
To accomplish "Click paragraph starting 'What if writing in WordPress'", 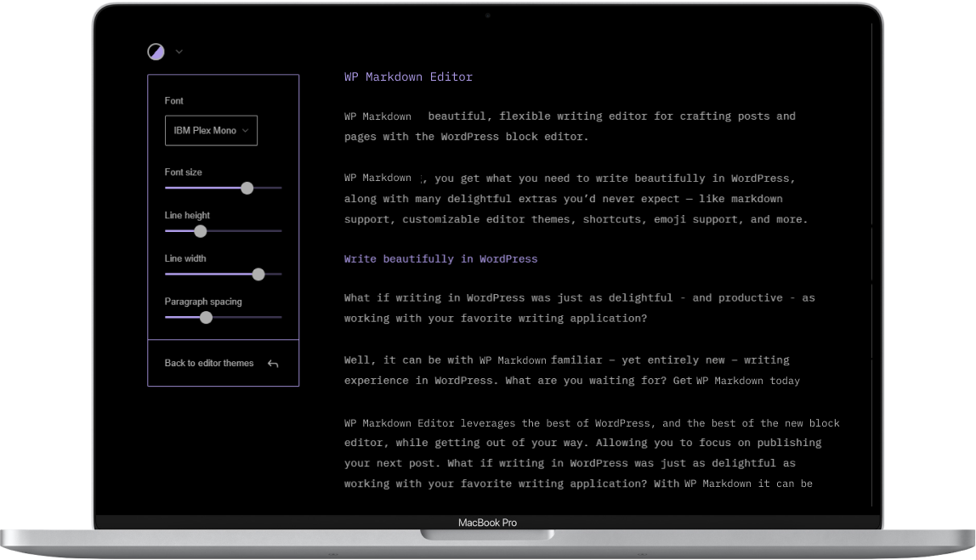I will click(580, 308).
